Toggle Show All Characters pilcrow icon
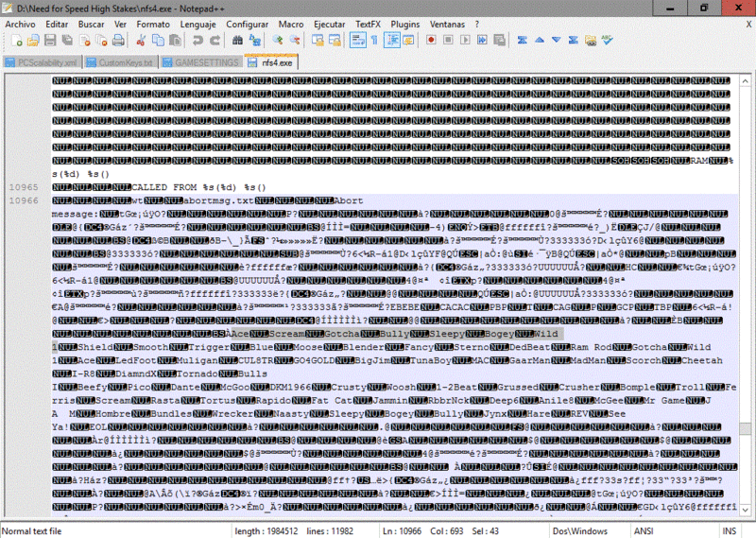This screenshot has height=538, width=756. pos(374,41)
